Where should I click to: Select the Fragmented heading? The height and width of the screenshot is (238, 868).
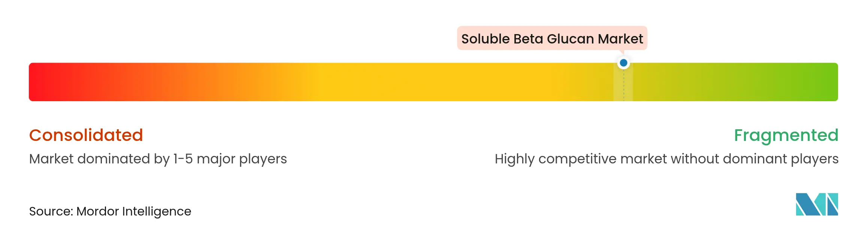pos(786,135)
